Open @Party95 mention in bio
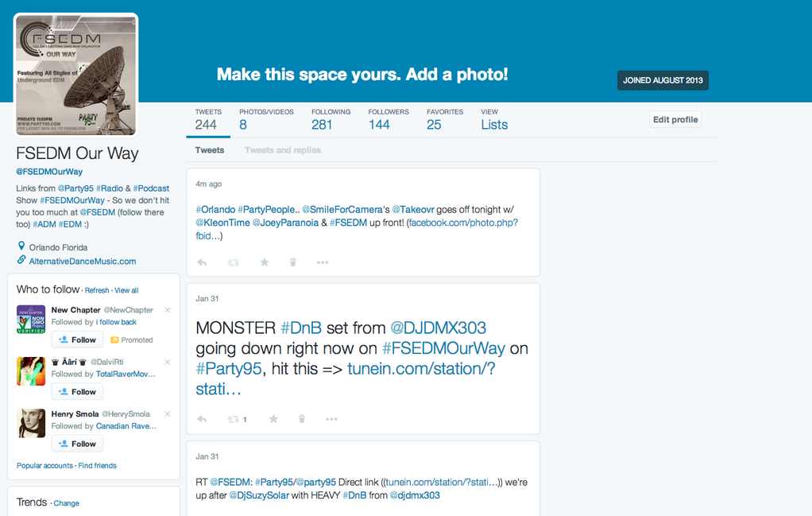 coord(75,188)
